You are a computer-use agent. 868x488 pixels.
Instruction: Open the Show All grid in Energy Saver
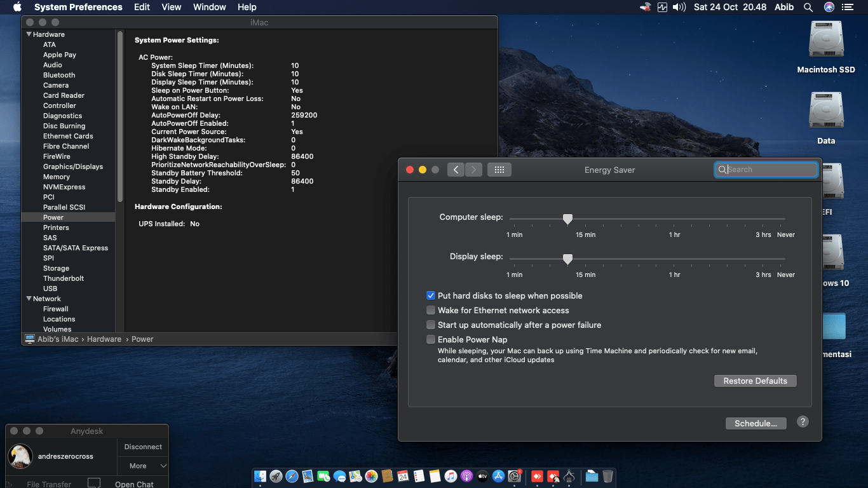(x=499, y=169)
